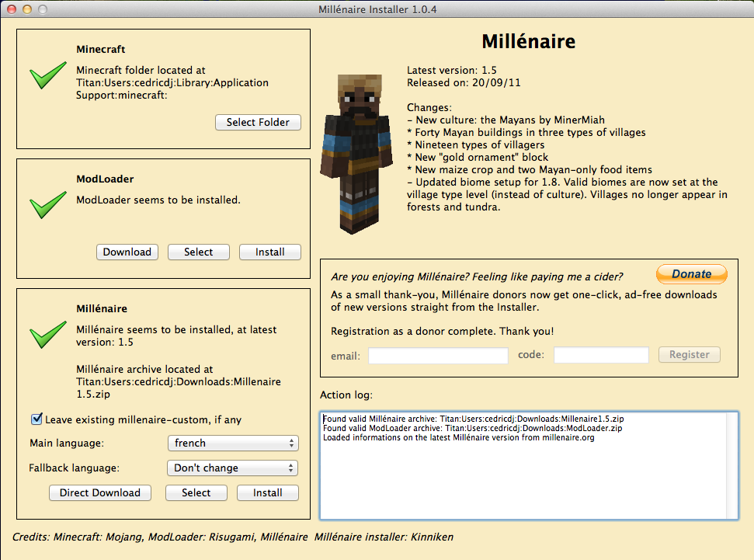Click the Direct Download button
This screenshot has height=560, width=754.
coord(100,492)
